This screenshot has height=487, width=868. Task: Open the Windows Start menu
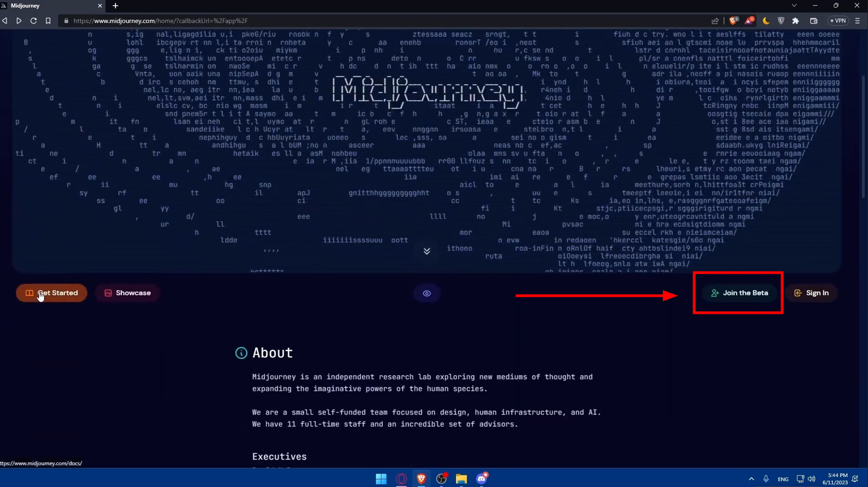[381, 479]
